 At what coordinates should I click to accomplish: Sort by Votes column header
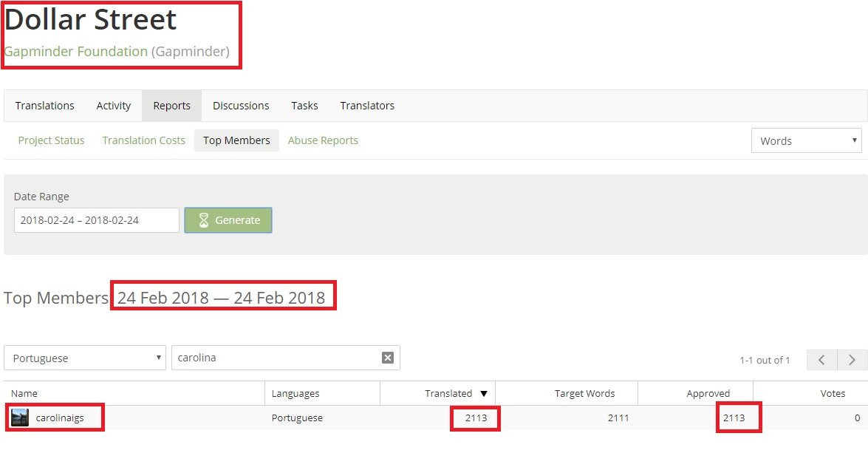pos(833,394)
